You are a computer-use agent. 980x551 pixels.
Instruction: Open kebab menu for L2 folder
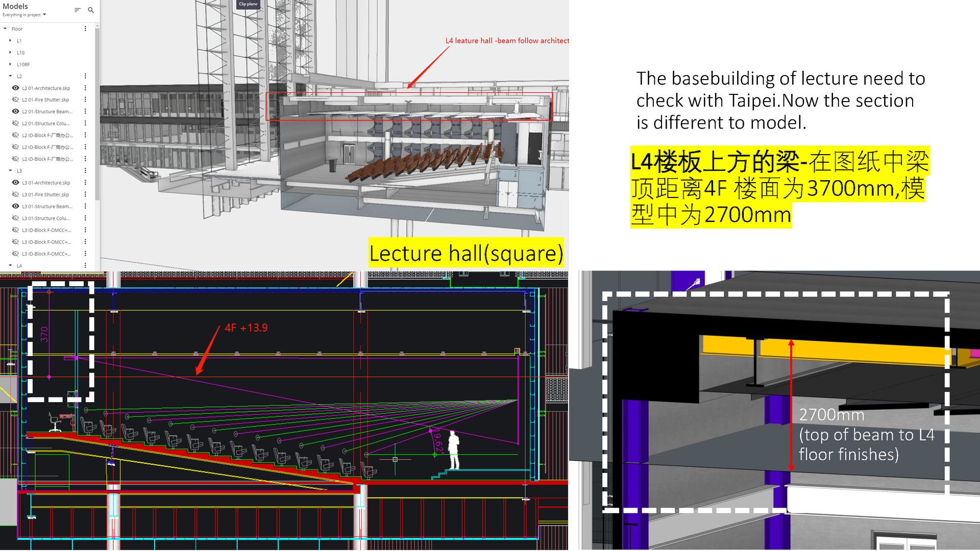tap(85, 77)
